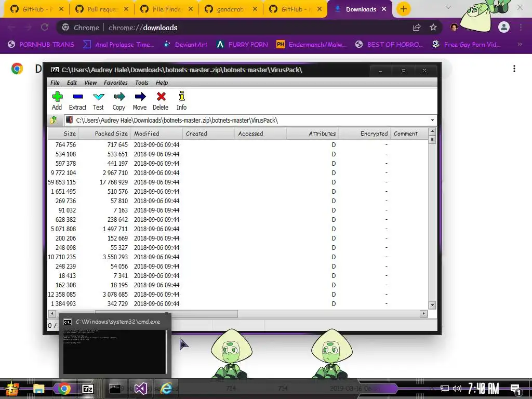Select row with size 764 756
The width and height of the screenshot is (532, 399).
[237, 145]
